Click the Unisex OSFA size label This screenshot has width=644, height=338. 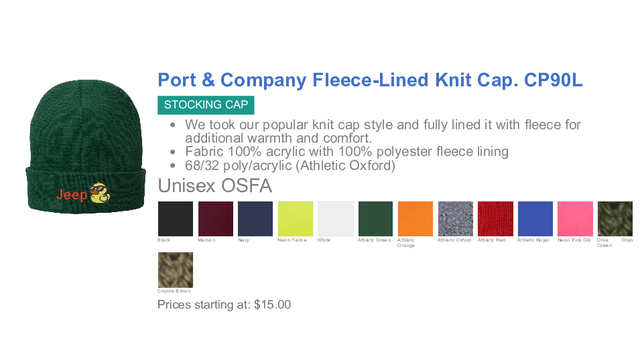(x=214, y=185)
